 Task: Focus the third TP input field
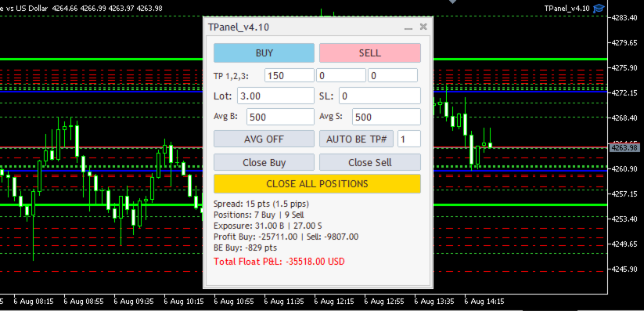[393, 75]
